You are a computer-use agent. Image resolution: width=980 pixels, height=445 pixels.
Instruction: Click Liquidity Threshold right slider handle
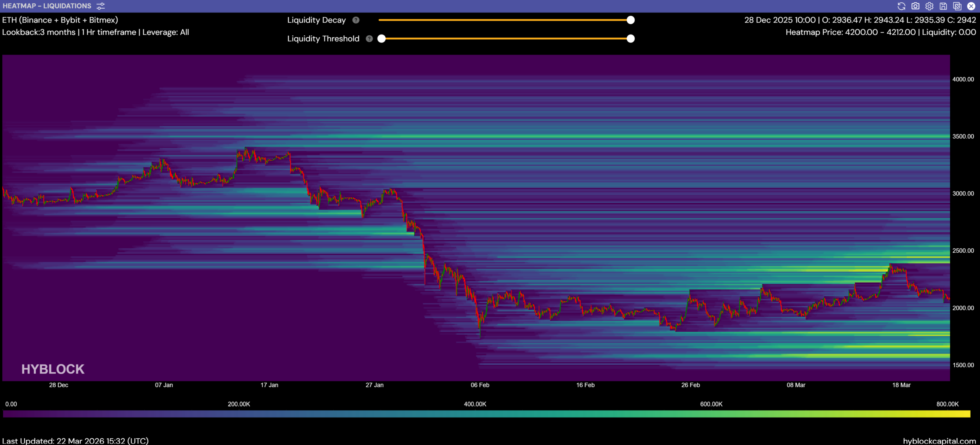630,38
